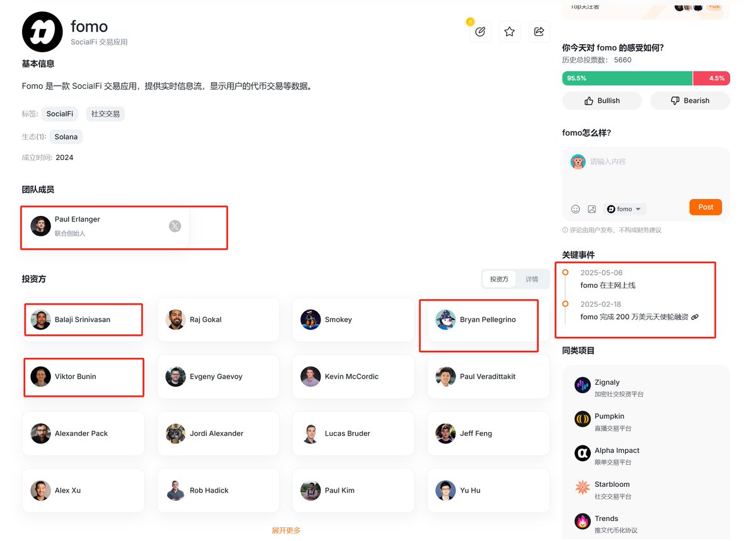756x541 pixels.
Task: Open Evgeny Gaevoy investor card
Action: click(x=218, y=377)
